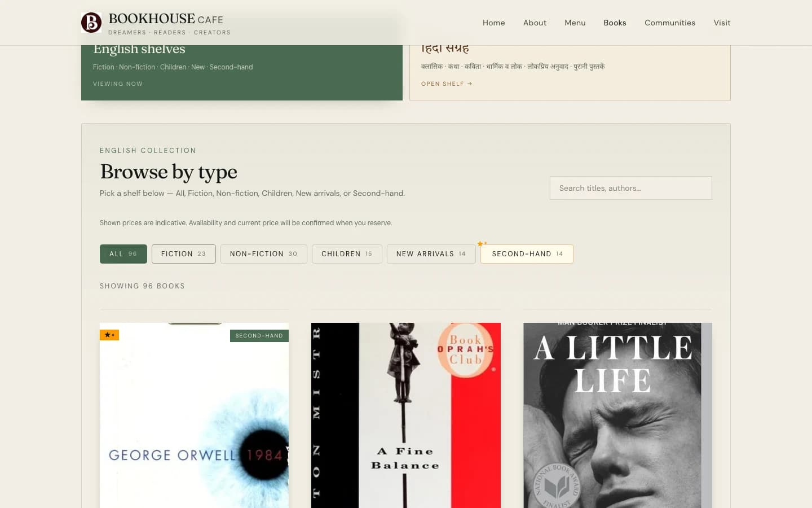Open the Communities nav link

[x=669, y=23]
